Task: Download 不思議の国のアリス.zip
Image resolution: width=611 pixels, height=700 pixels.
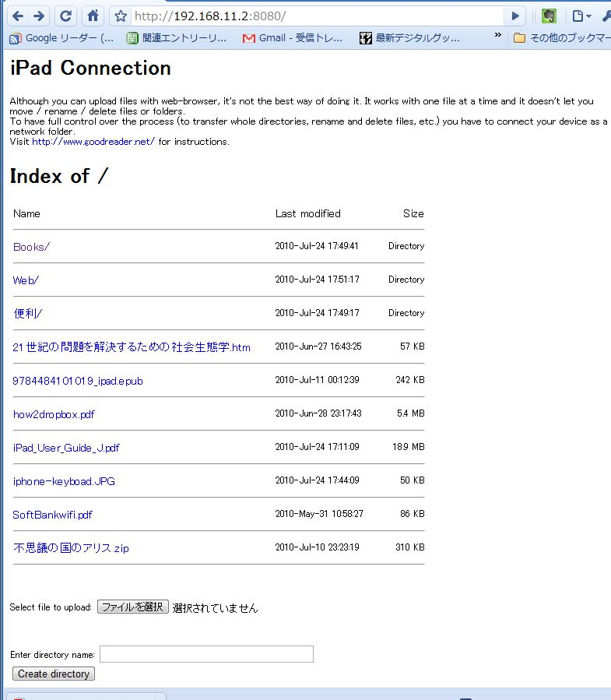Action: tap(71, 547)
